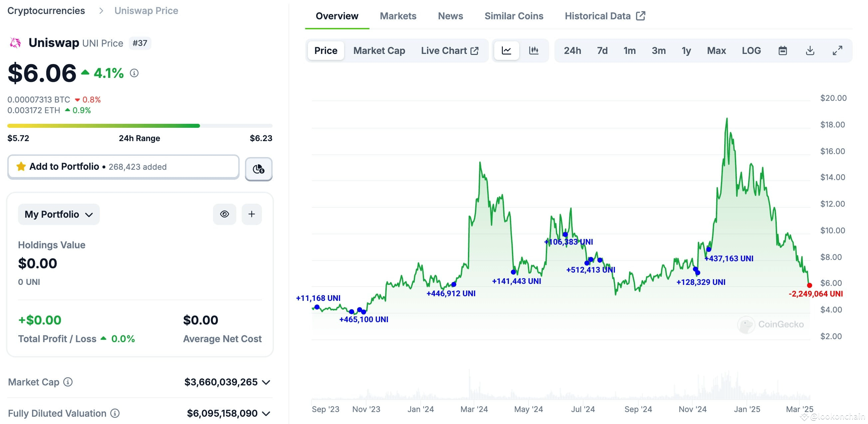Toggle chart to Market Cap view
This screenshot has width=868, height=424.
click(x=379, y=51)
